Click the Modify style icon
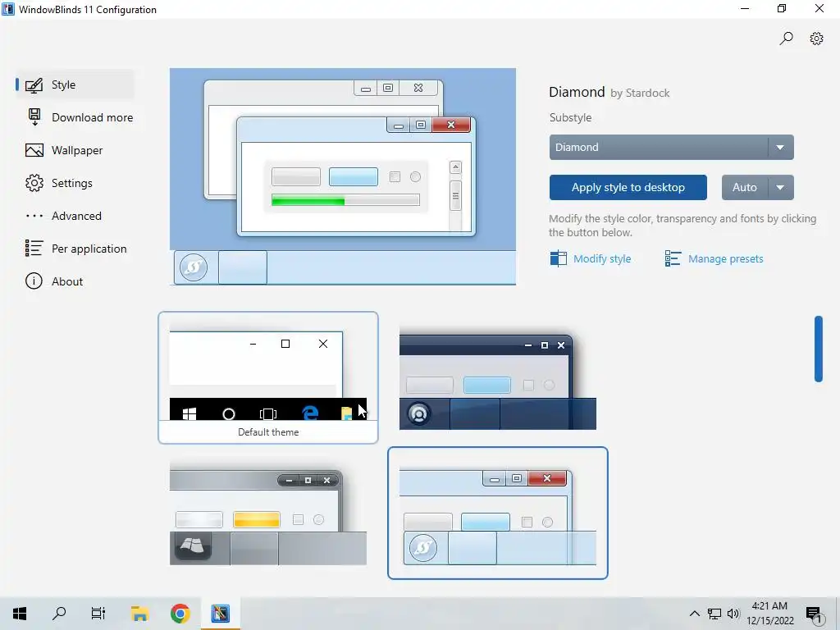Viewport: 840px width, 630px height. (x=558, y=258)
